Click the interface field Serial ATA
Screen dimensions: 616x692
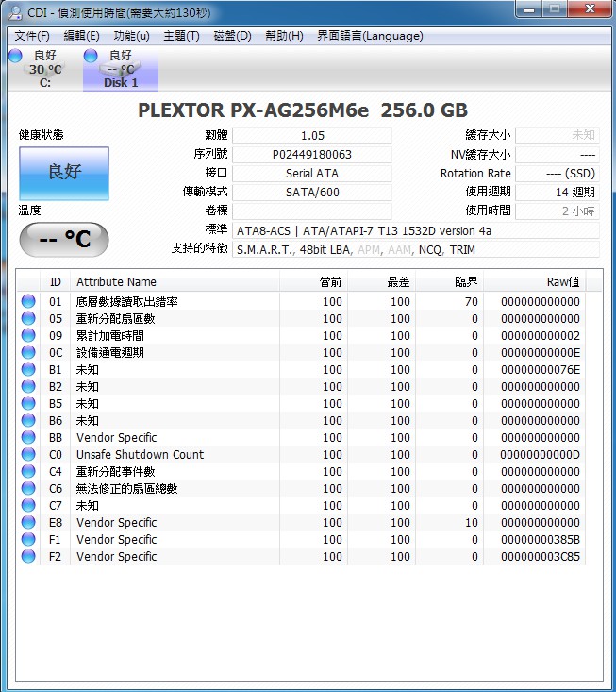312,174
